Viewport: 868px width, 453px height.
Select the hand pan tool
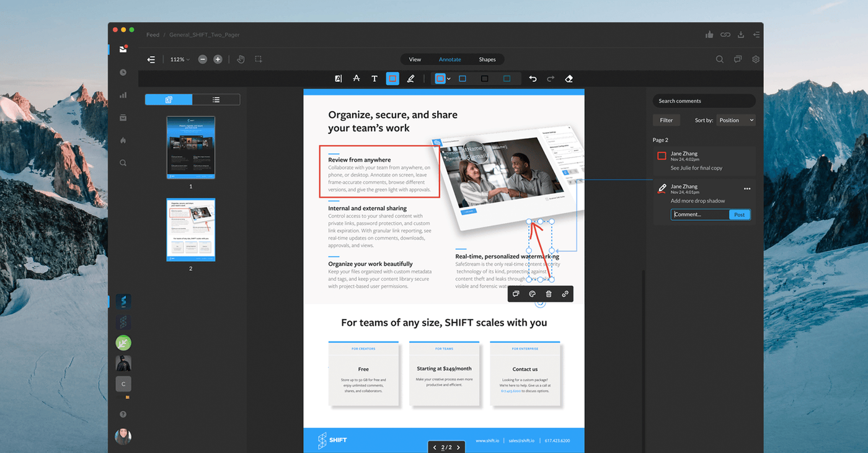(241, 59)
